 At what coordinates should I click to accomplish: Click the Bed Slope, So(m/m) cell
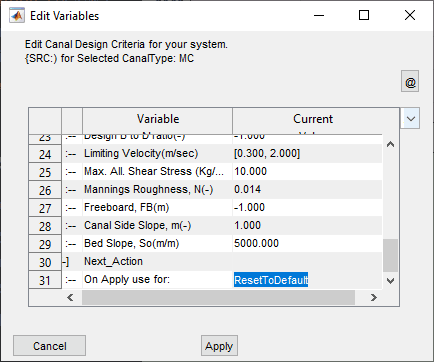157,243
